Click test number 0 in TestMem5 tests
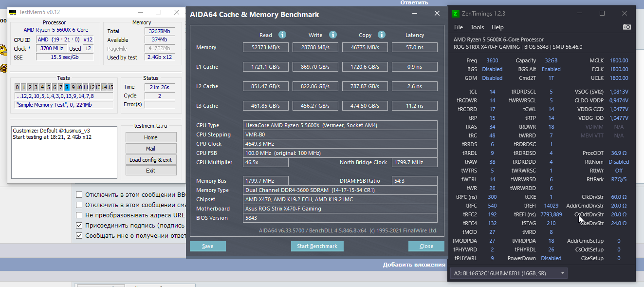Viewport: 644px width, 287px height. [x=17, y=87]
